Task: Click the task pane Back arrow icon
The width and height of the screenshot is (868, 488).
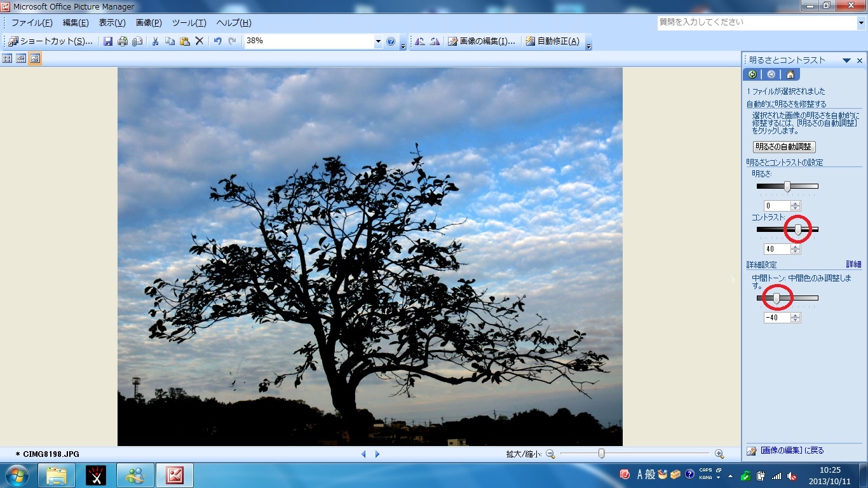Action: coord(752,74)
